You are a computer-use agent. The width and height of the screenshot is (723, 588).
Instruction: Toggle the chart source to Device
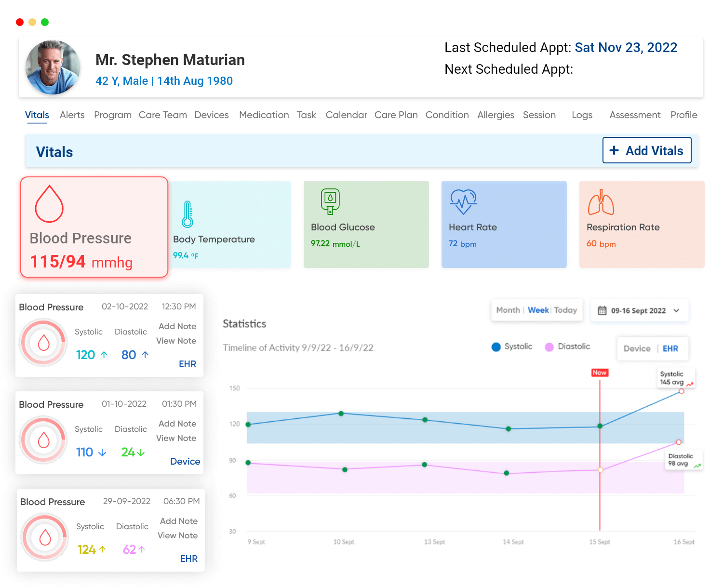pos(637,348)
